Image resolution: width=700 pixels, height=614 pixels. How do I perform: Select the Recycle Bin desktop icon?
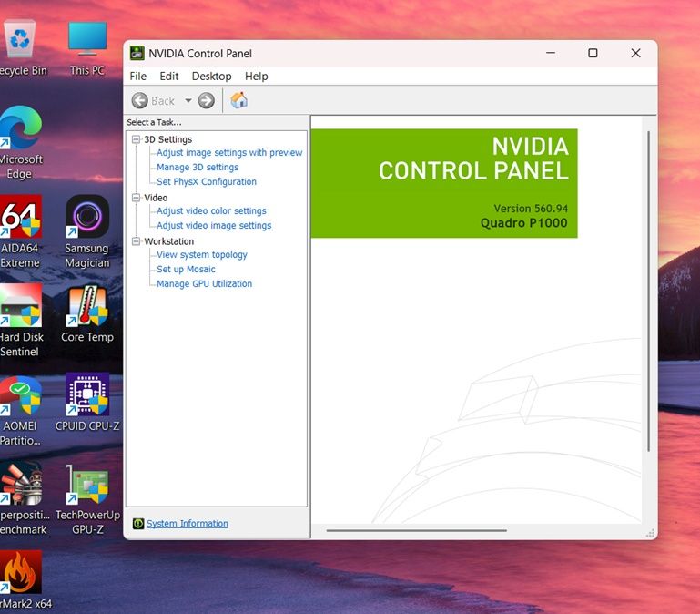[20, 47]
